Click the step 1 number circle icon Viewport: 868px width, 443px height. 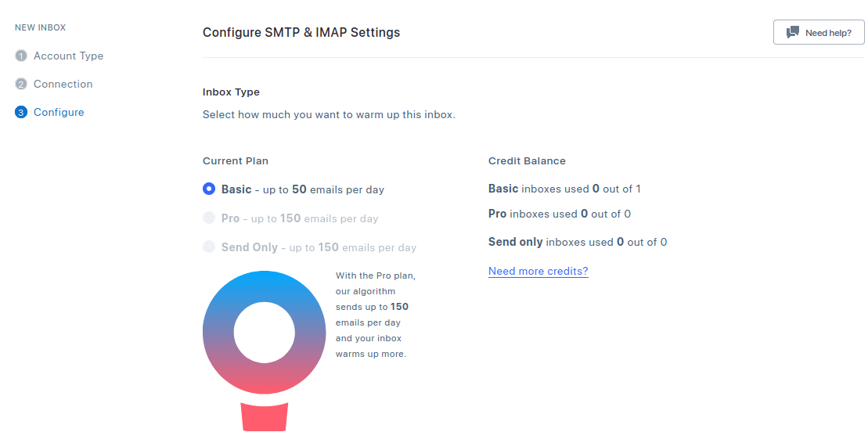coord(21,56)
